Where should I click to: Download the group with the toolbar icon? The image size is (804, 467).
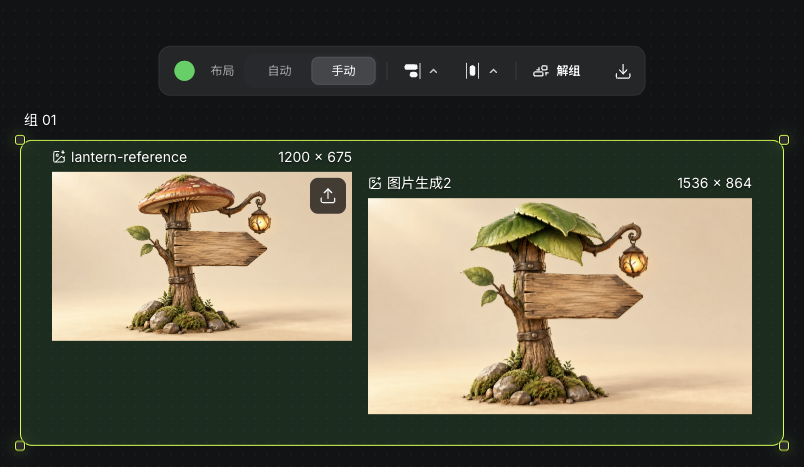pos(622,71)
